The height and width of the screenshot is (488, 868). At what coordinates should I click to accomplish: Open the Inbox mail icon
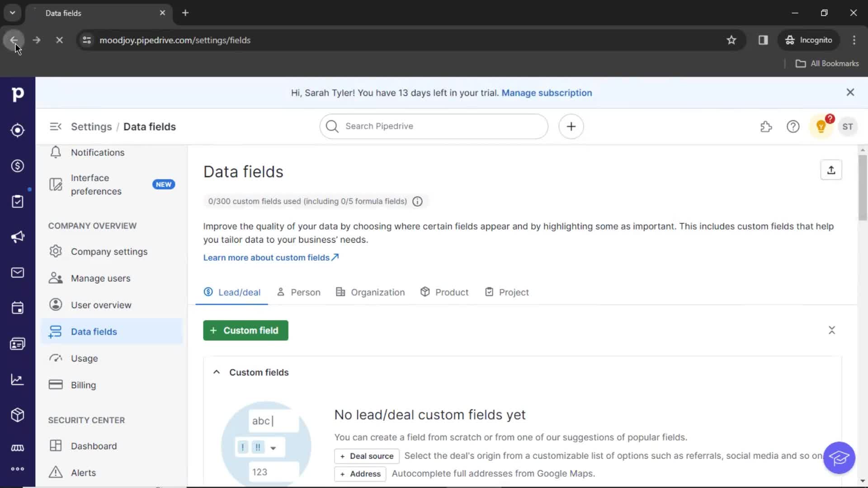pos(17,273)
